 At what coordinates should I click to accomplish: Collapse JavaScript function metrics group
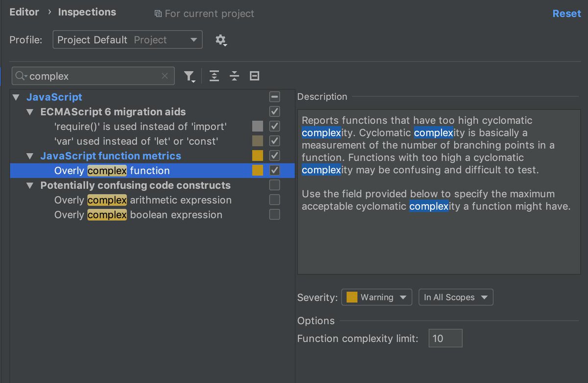pos(30,156)
